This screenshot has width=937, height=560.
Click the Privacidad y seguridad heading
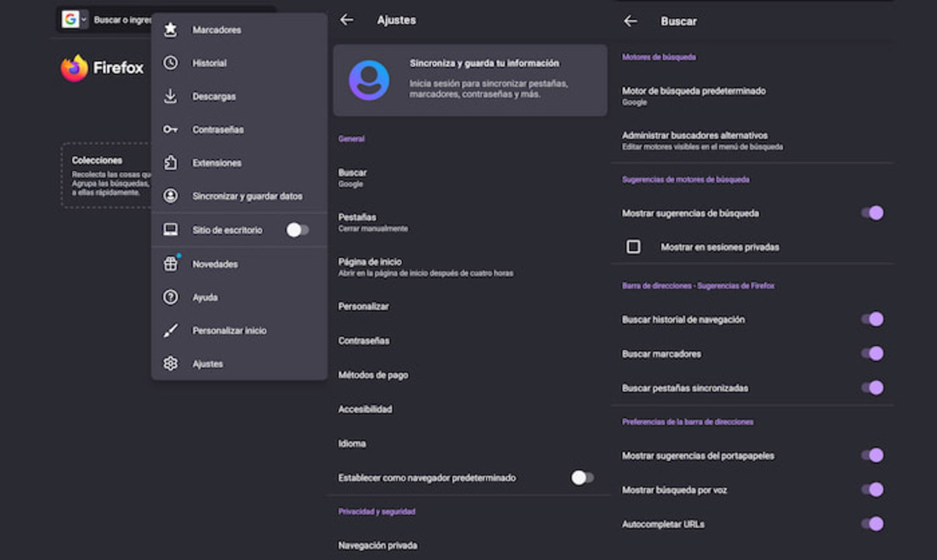[377, 511]
